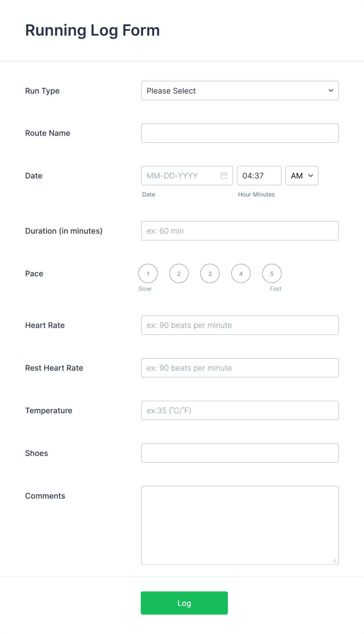Click the Hour Minutes time field
Viewport: 364px width, 634px height.
pyautogui.click(x=259, y=176)
